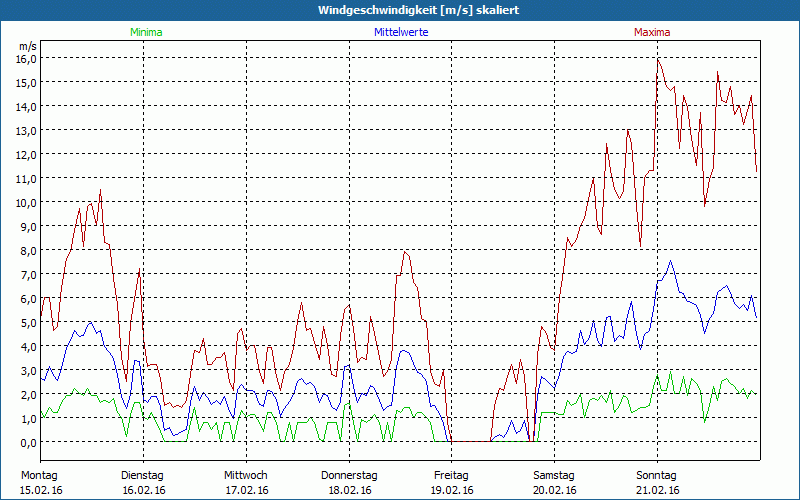This screenshot has height=500, width=800.
Task: Click the 15,0 y-axis value
Action: pos(28,82)
